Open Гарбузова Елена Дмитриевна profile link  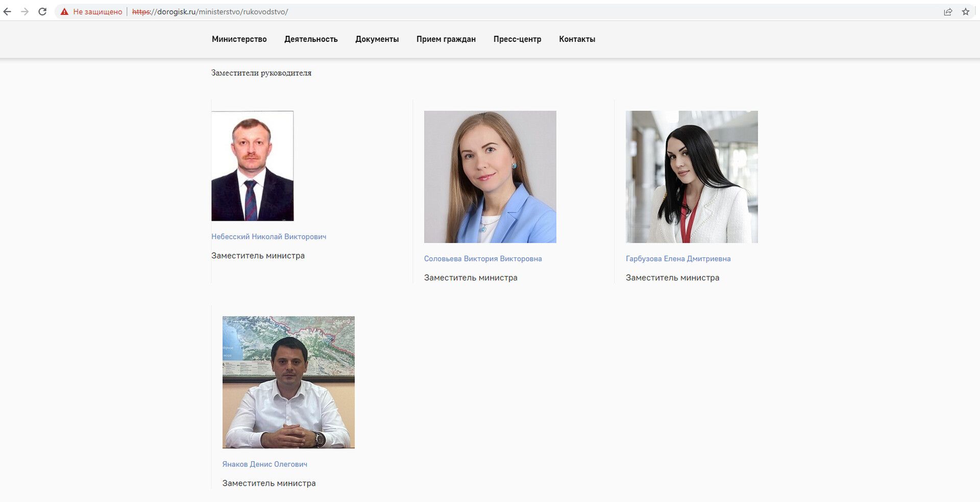pos(678,258)
